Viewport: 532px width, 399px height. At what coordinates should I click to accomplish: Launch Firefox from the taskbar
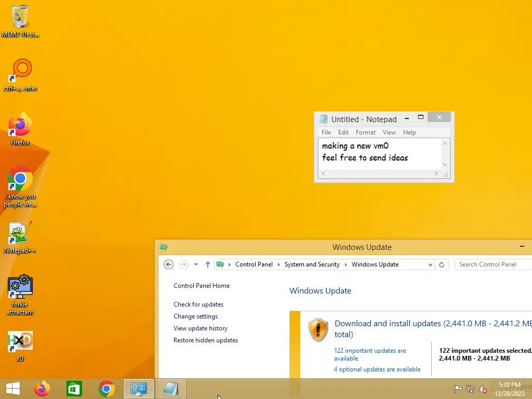click(42, 389)
